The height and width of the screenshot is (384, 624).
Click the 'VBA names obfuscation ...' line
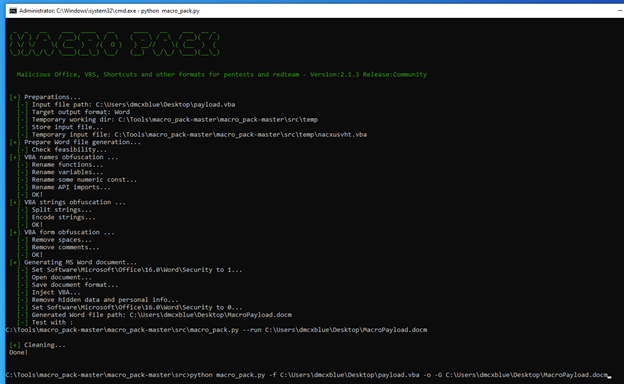click(x=64, y=157)
